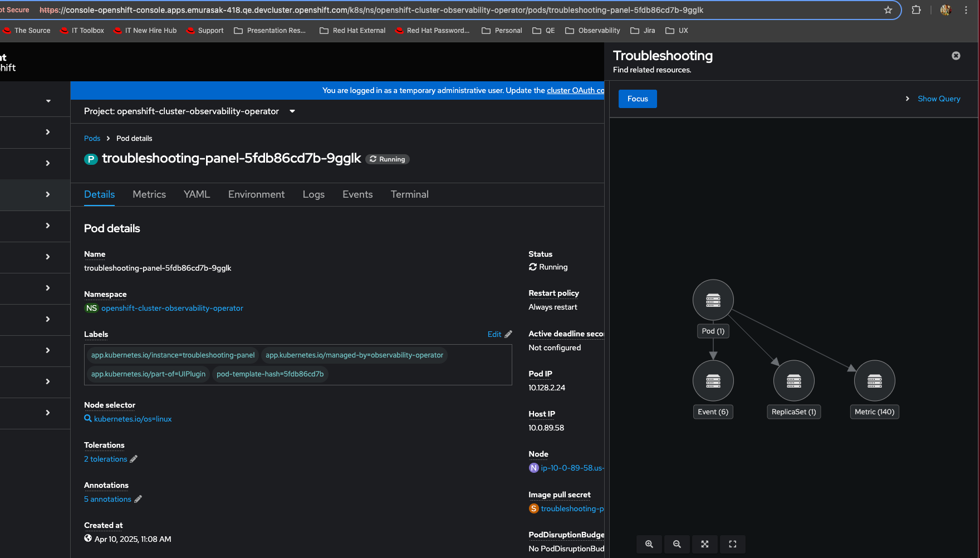Click the Focus button
The image size is (980, 558).
[638, 99]
